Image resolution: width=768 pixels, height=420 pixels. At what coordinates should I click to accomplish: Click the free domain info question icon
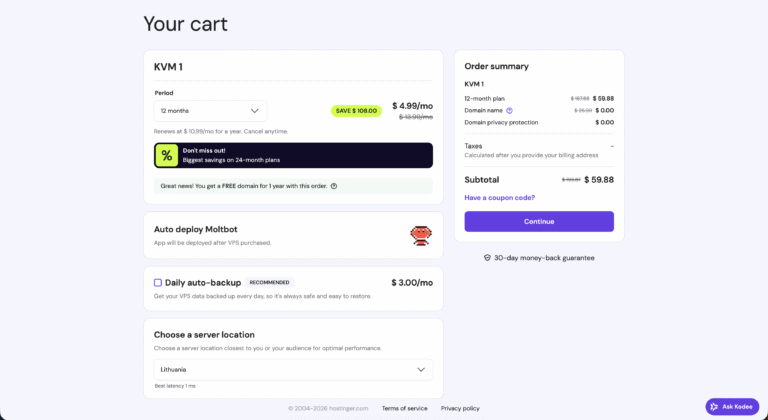[334, 186]
